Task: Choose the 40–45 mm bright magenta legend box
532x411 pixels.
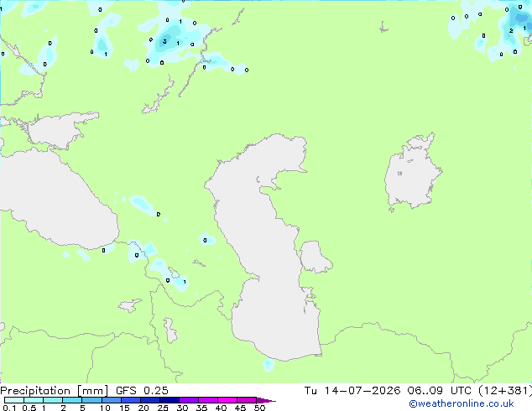Action: click(227, 400)
